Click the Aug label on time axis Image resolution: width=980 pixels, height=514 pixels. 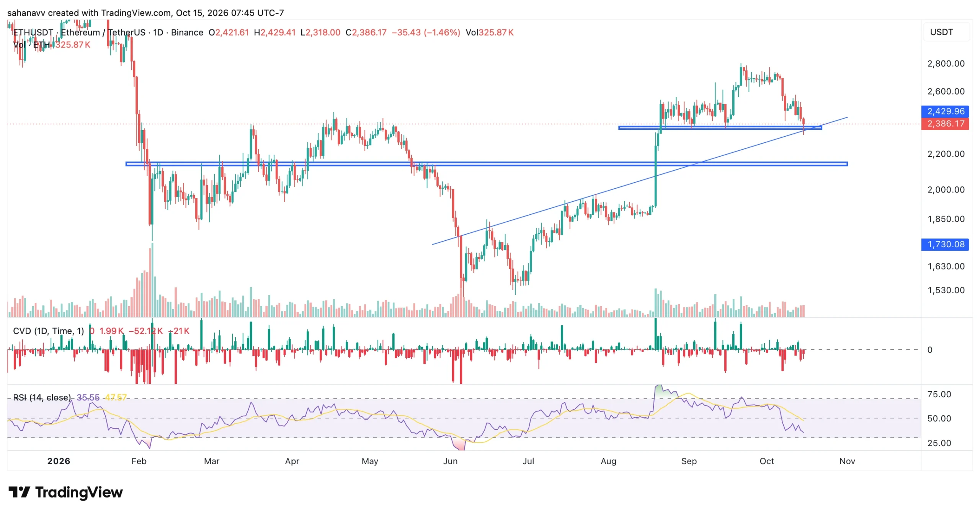(x=608, y=461)
